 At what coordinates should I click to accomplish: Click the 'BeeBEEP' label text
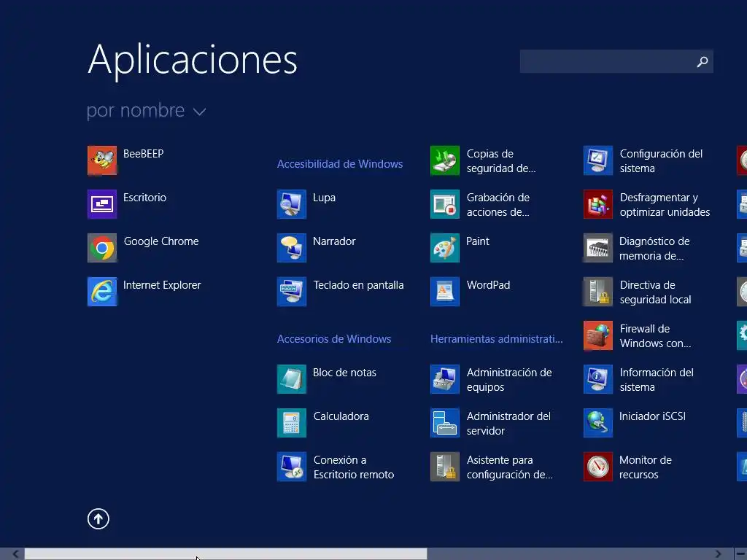coord(144,154)
